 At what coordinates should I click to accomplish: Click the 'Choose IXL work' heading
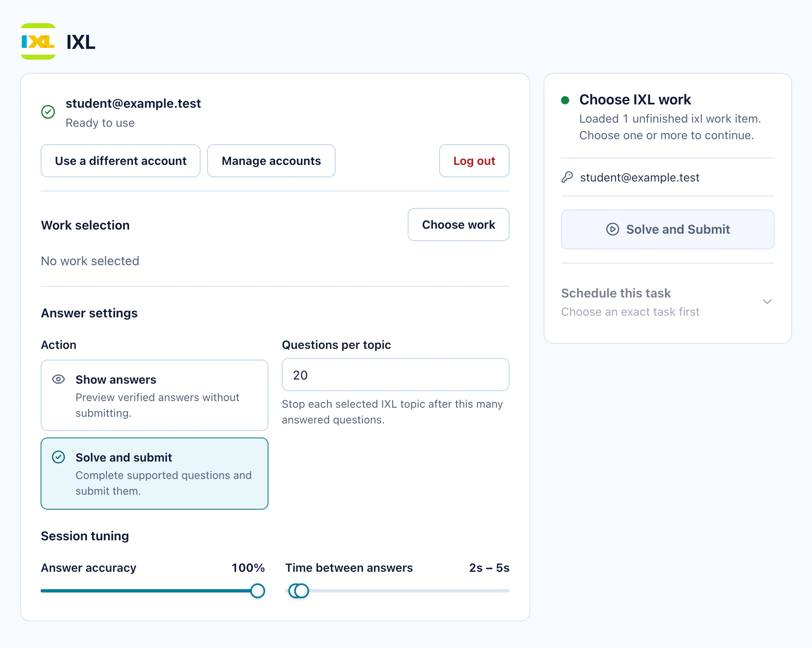click(635, 100)
